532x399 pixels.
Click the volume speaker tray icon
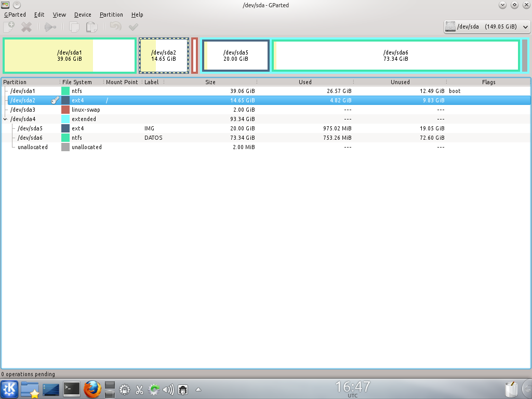click(168, 389)
